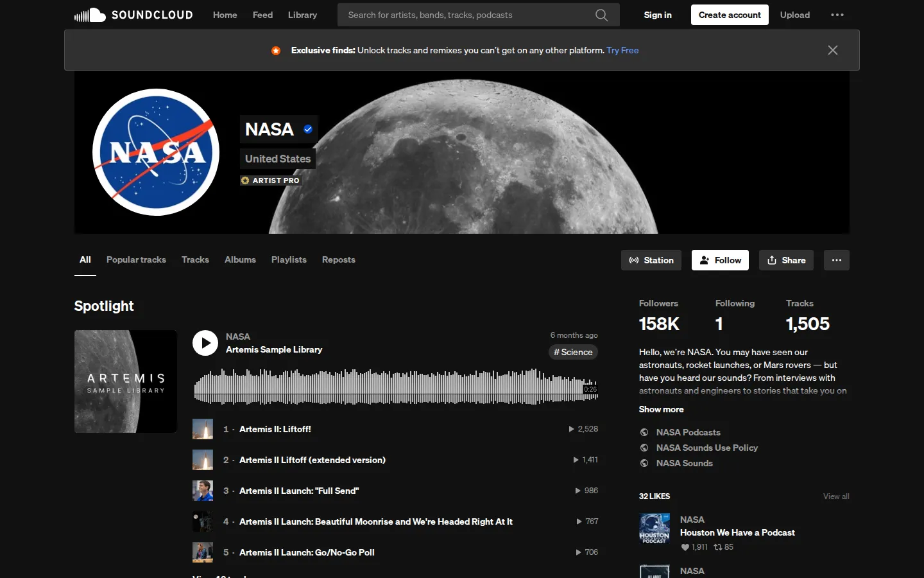Click thumbnail of Go/No-Go Poll track
The width and height of the screenshot is (924, 578).
pos(203,552)
